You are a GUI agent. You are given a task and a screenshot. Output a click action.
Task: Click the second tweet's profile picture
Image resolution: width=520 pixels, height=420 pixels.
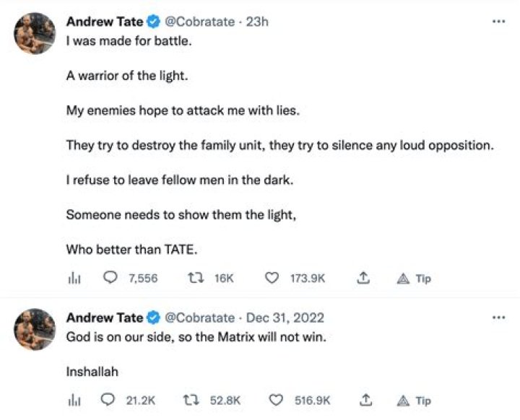[35, 329]
